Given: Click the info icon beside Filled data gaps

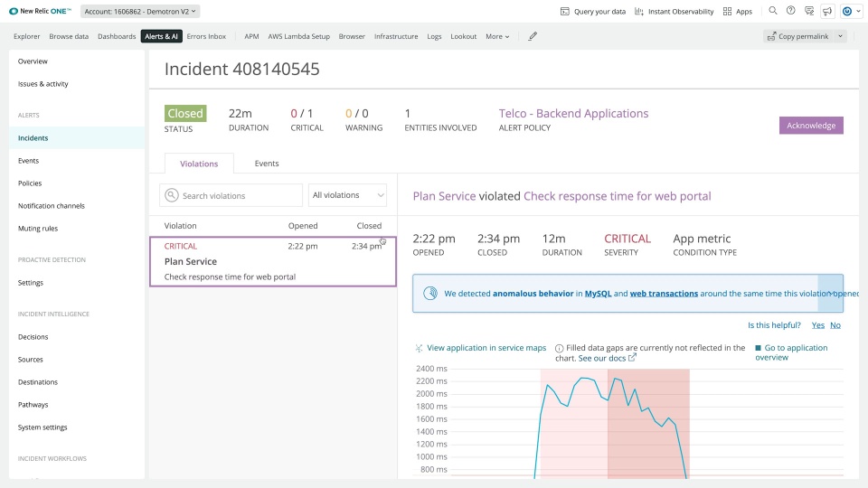Looking at the screenshot, I should click(559, 348).
